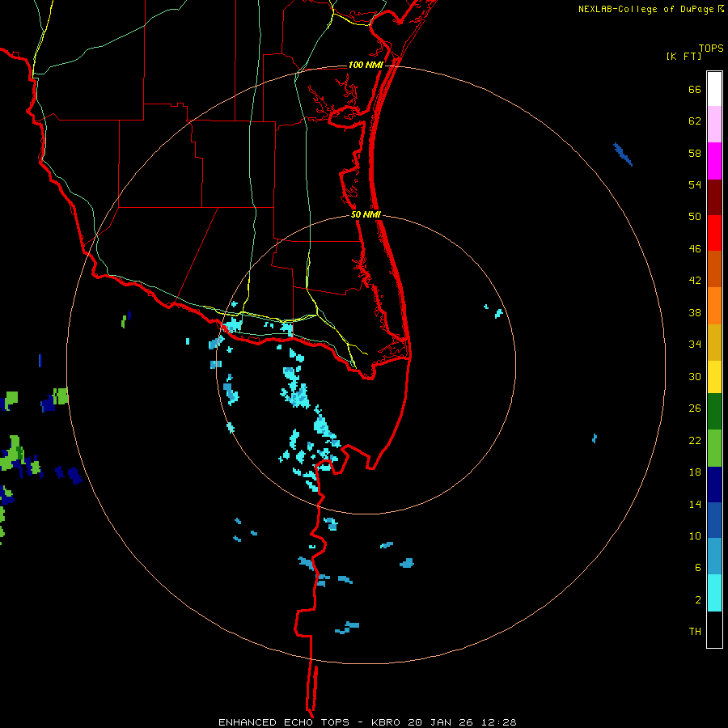Image resolution: width=728 pixels, height=728 pixels.
Task: Click the 50 NMI range ring label
Action: (x=366, y=214)
